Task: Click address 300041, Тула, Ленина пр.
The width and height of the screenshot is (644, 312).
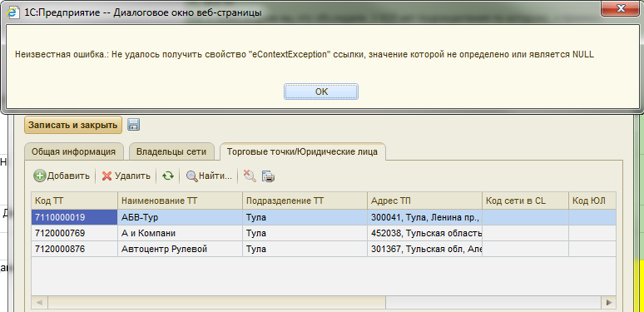Action: 424,217
